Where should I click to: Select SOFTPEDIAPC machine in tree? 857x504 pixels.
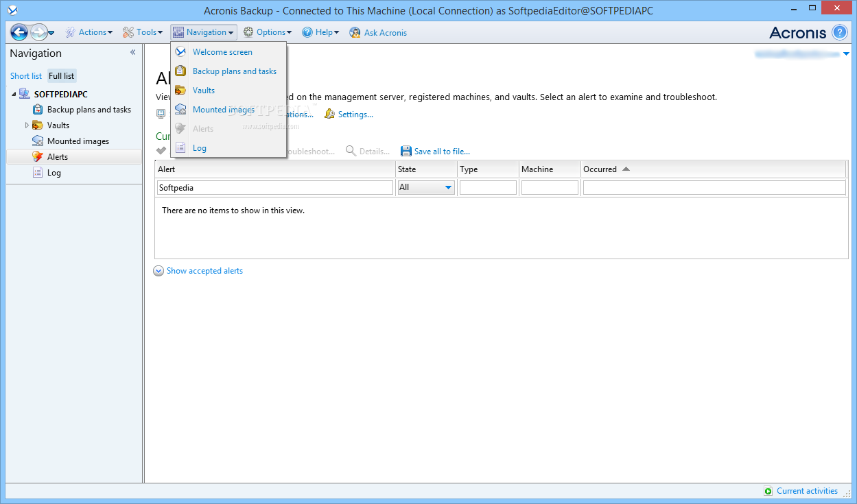coord(61,95)
